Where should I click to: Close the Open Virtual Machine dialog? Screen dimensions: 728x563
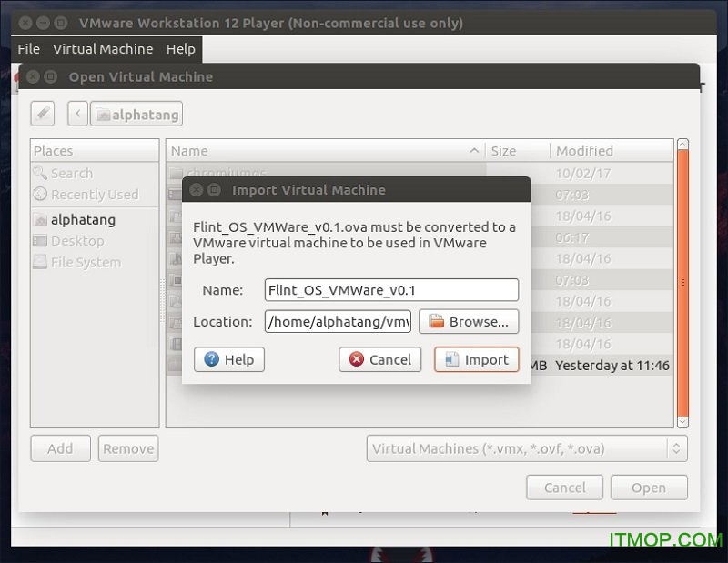[x=33, y=76]
